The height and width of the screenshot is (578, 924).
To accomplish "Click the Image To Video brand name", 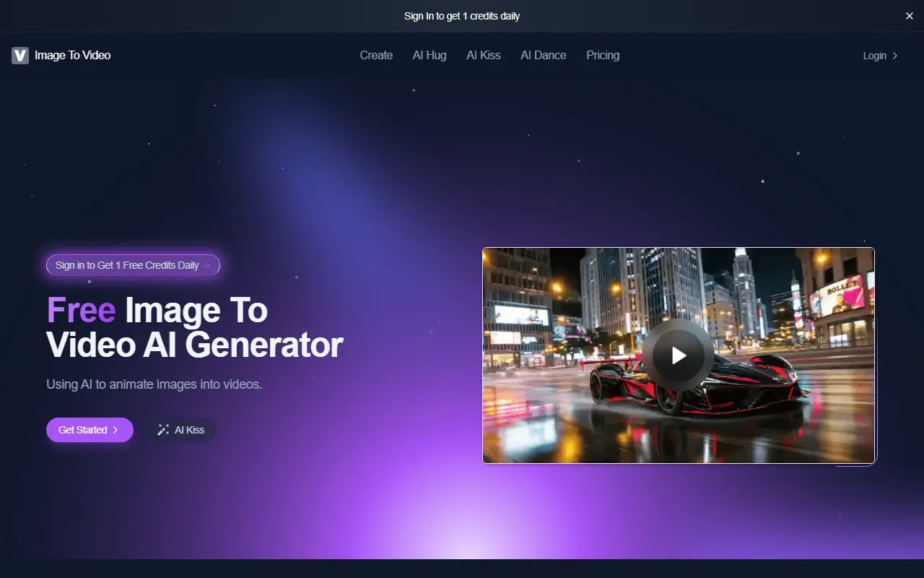I will coord(73,55).
